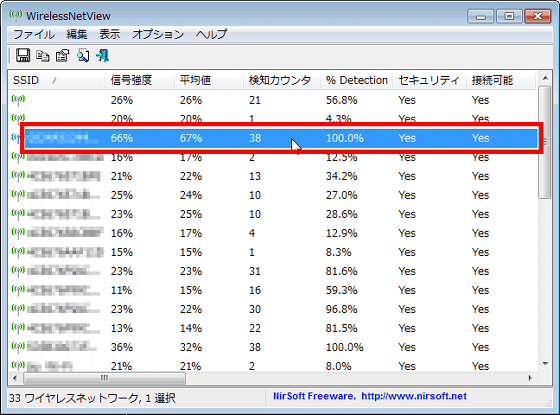Image resolution: width=560 pixels, height=415 pixels.
Task: Select the antenna icon of the 26% signal row
Action: click(18, 100)
